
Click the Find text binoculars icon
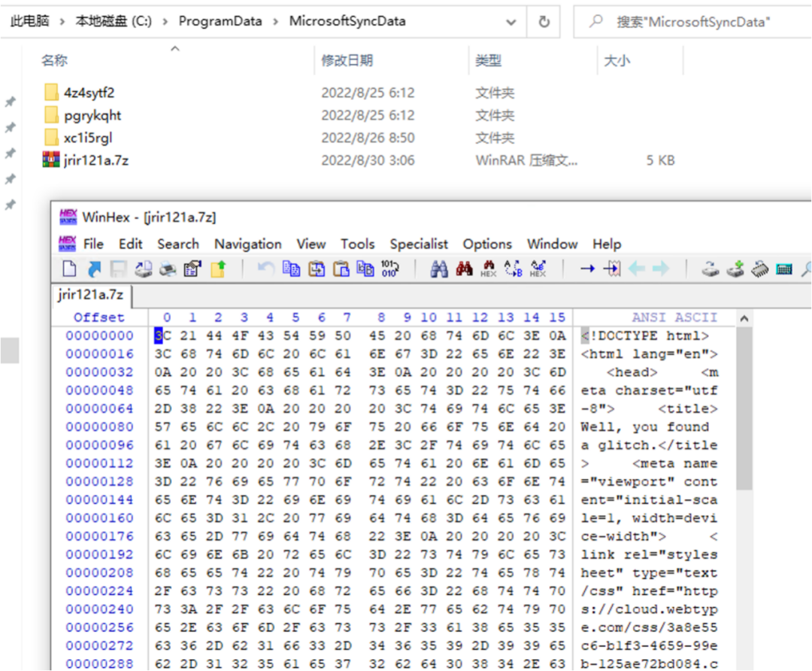[x=439, y=269]
